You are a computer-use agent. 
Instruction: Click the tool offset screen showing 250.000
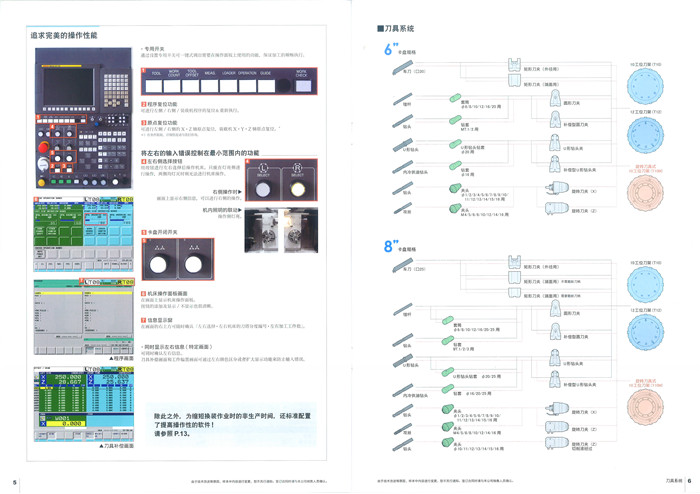click(x=83, y=404)
